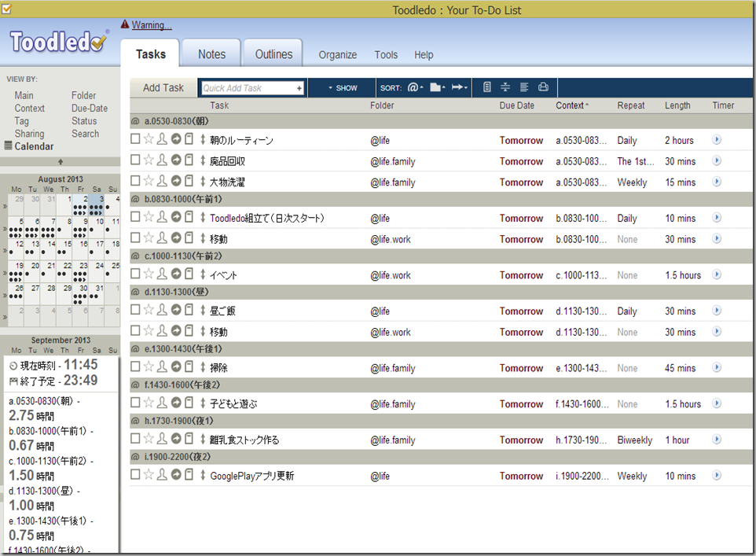The image size is (756, 556).
Task: Open sharing icon for 子どもと遊ぶ
Action: pyautogui.click(x=163, y=403)
